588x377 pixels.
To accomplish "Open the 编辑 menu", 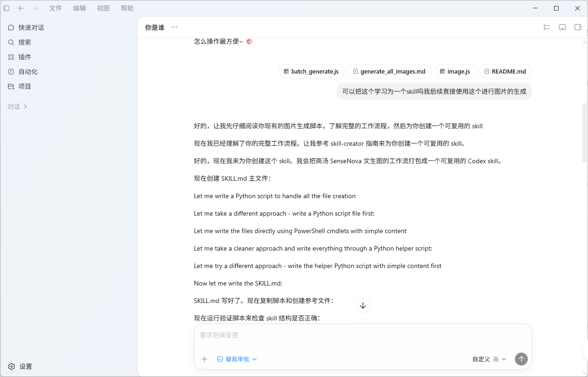I will coord(79,8).
